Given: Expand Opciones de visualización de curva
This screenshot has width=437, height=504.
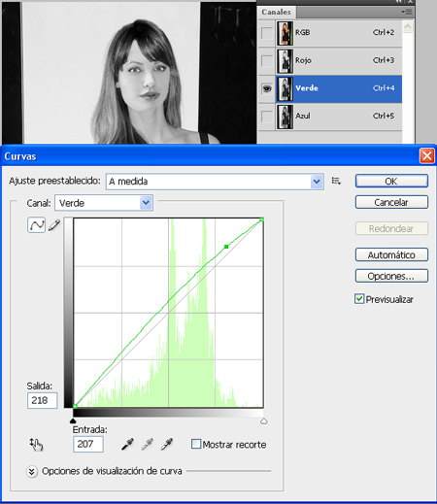Looking at the screenshot, I should [x=31, y=471].
